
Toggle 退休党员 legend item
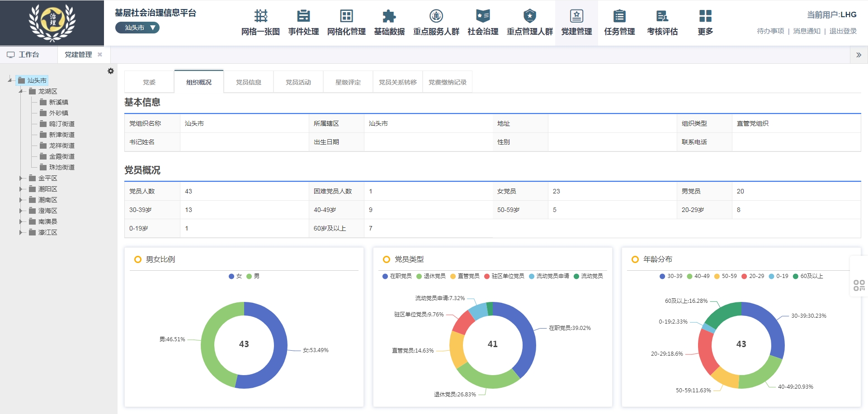[431, 276]
